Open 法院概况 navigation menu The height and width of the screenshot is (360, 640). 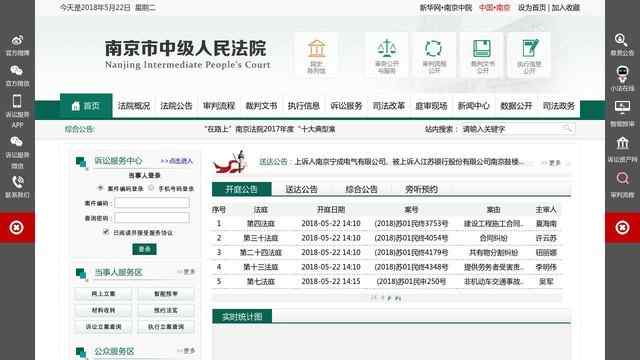point(134,106)
